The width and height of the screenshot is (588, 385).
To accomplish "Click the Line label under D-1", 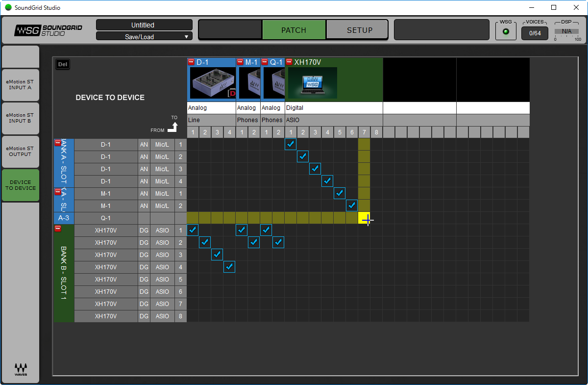I will 194,120.
